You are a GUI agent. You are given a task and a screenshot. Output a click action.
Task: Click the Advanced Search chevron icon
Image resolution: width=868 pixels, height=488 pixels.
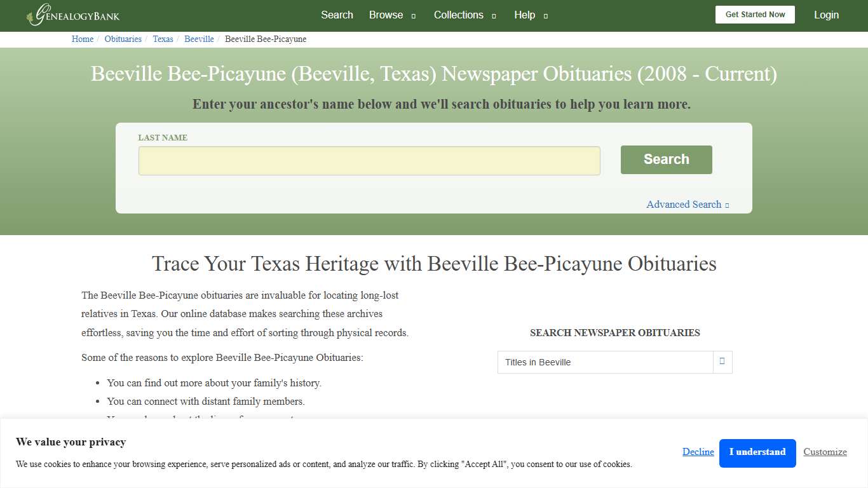727,205
